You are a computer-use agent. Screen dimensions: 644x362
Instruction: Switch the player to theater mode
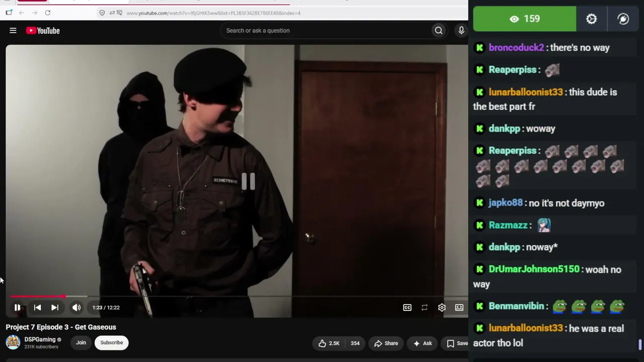click(x=459, y=307)
